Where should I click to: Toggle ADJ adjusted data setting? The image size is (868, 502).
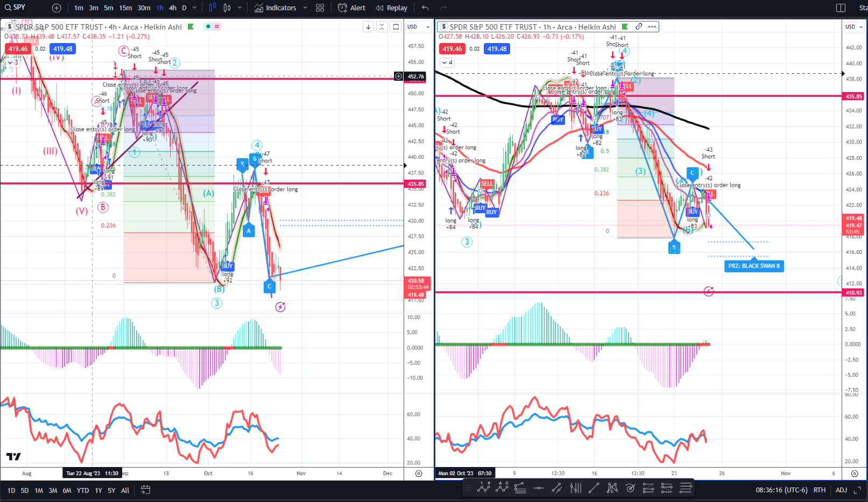(841, 490)
